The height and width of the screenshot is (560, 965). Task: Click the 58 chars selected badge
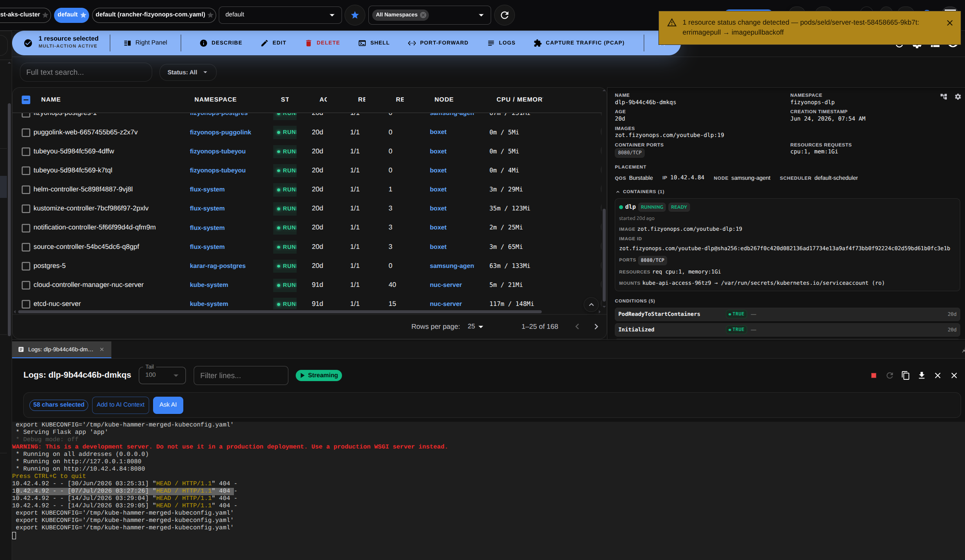[x=59, y=405]
